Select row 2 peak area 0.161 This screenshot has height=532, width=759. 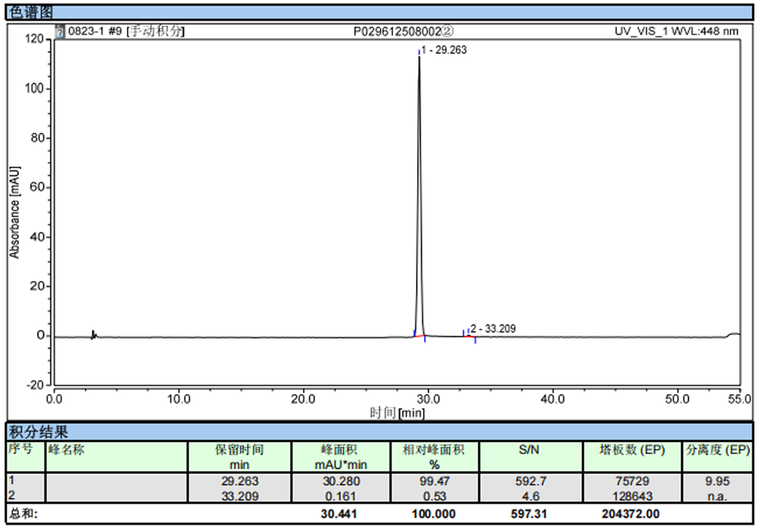tap(341, 496)
